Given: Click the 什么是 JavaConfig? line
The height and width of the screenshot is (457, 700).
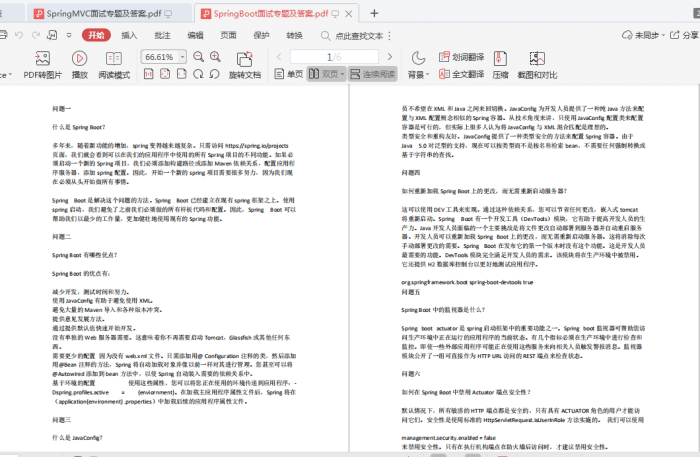Looking at the screenshot, I should [77, 438].
